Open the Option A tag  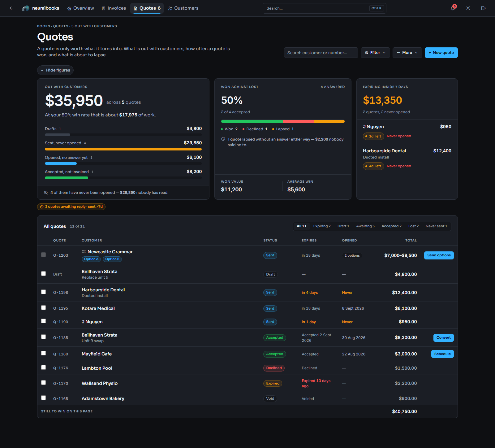91,259
